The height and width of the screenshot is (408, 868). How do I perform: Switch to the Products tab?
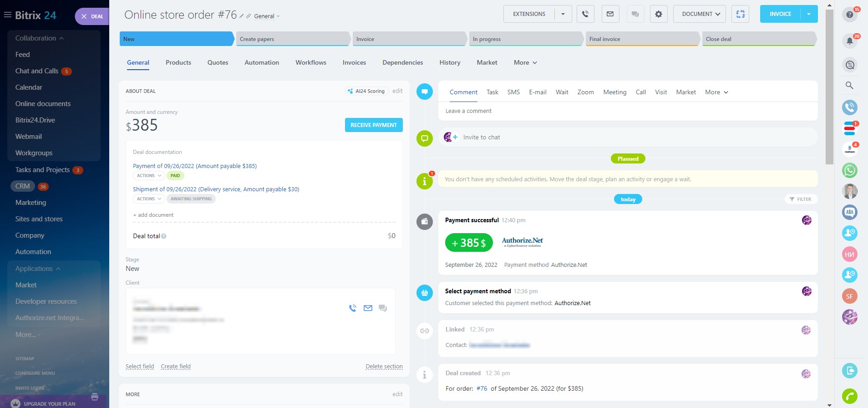point(178,62)
